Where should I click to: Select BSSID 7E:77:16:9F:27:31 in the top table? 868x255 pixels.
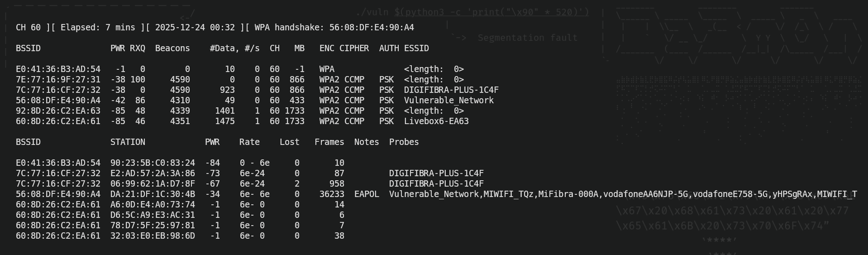click(58, 80)
